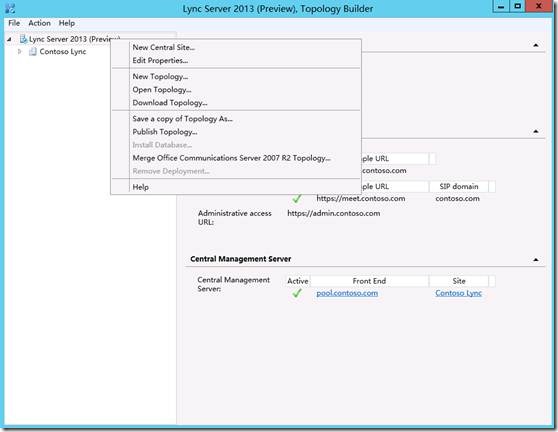558x432 pixels.
Task: Choose New Central Site... from context menu
Action: coord(164,47)
